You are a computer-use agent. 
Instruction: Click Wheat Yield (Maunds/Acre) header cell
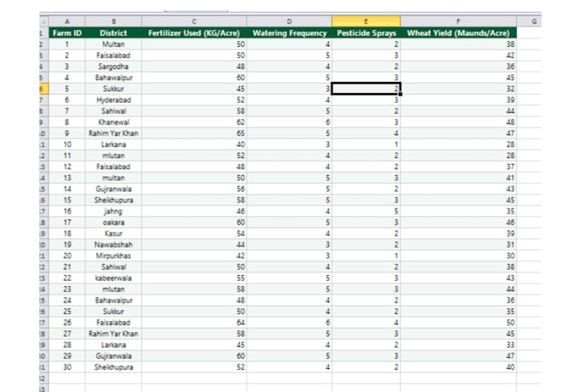pos(458,33)
